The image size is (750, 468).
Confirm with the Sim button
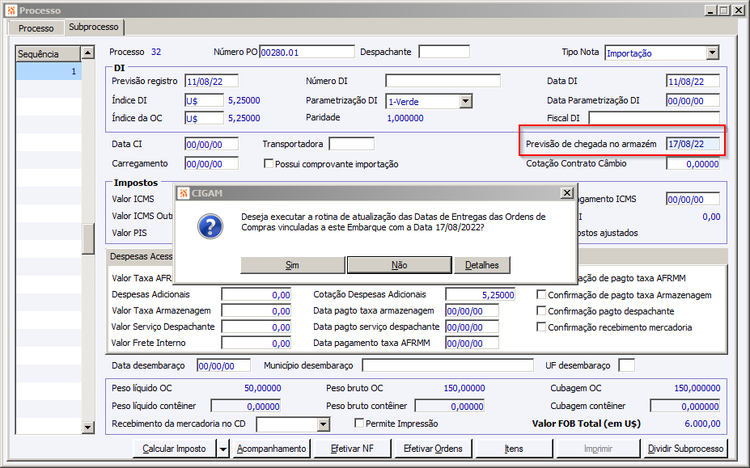(292, 265)
